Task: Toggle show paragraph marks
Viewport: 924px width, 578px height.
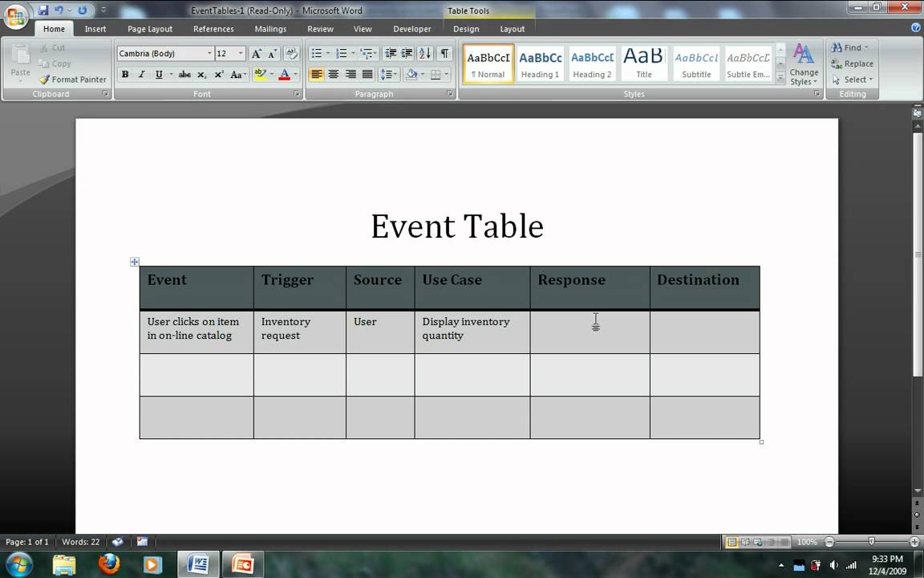Action: click(x=444, y=54)
